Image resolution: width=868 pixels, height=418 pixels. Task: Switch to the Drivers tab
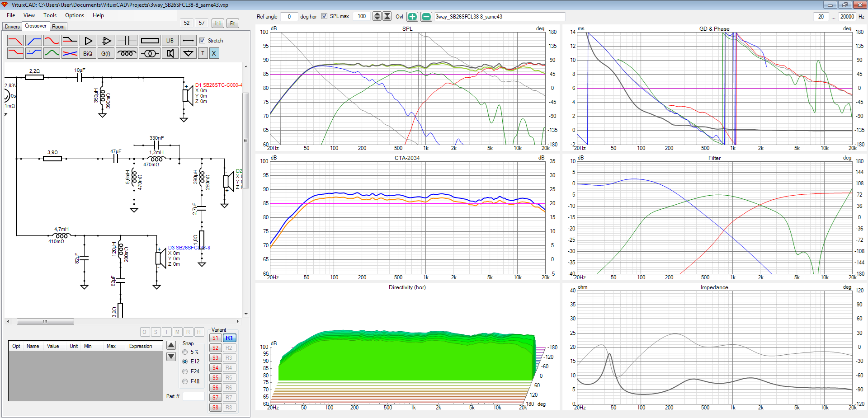point(12,27)
